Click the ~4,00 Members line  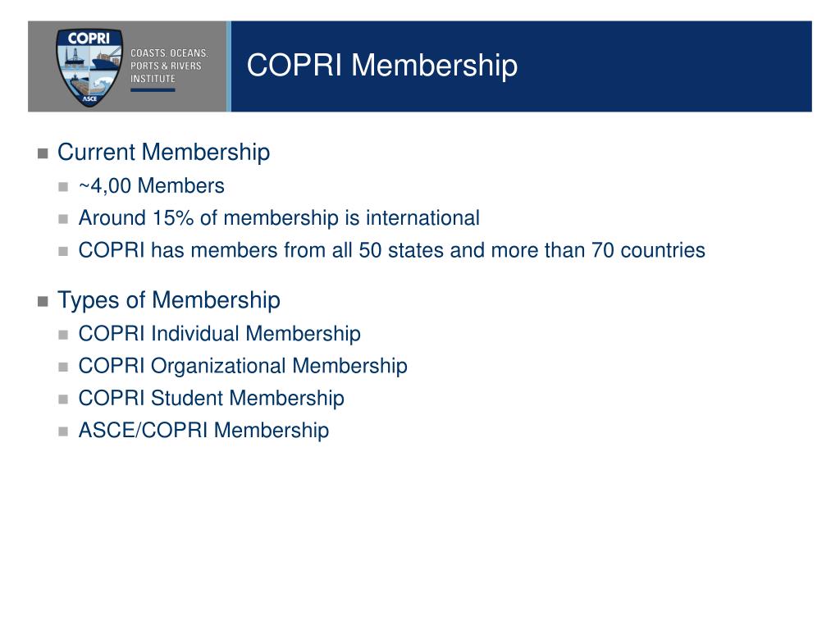point(151,186)
